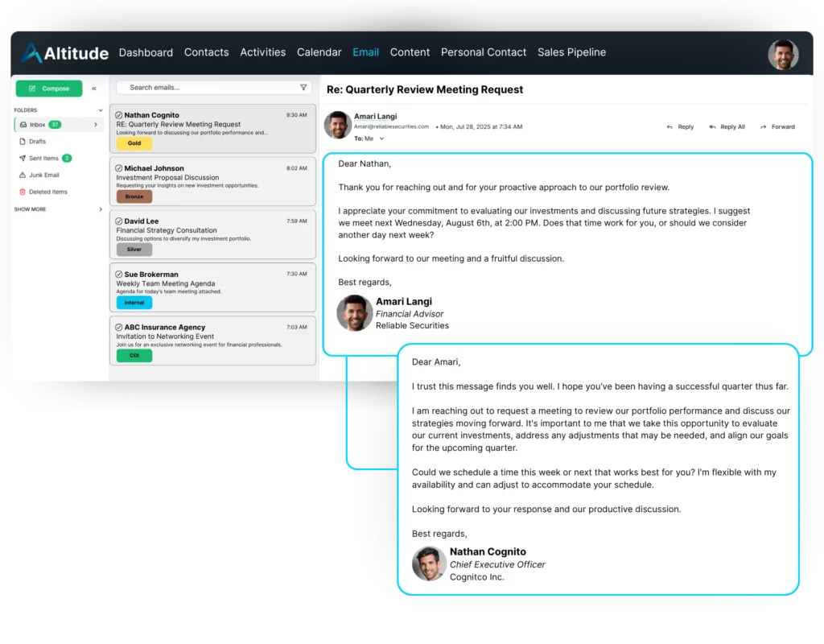Expand the Show More section
Screen dimensions: 824x644
click(101, 209)
